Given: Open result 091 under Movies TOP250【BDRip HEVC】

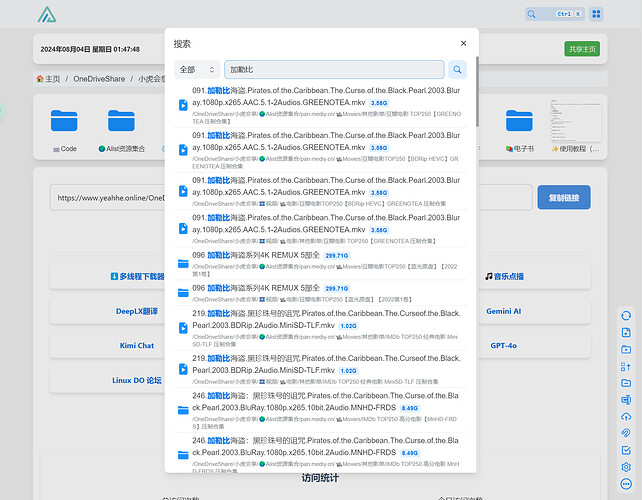Looking at the screenshot, I should pyautogui.click(x=320, y=150).
